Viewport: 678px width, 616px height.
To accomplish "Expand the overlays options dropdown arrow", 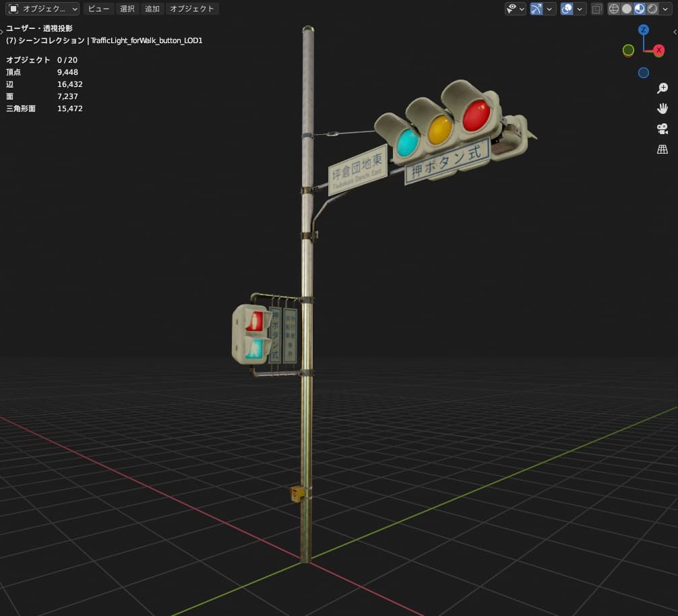I will [581, 9].
